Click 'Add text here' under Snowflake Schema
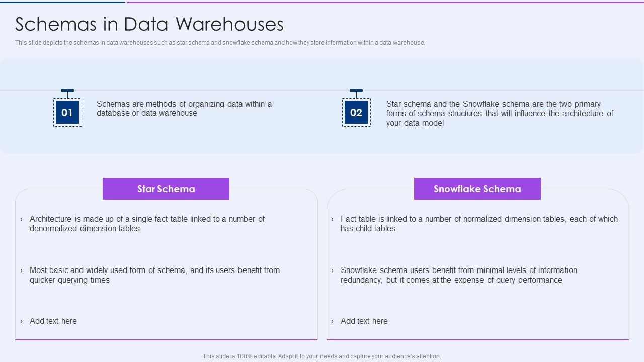This screenshot has width=644, height=362. point(364,321)
